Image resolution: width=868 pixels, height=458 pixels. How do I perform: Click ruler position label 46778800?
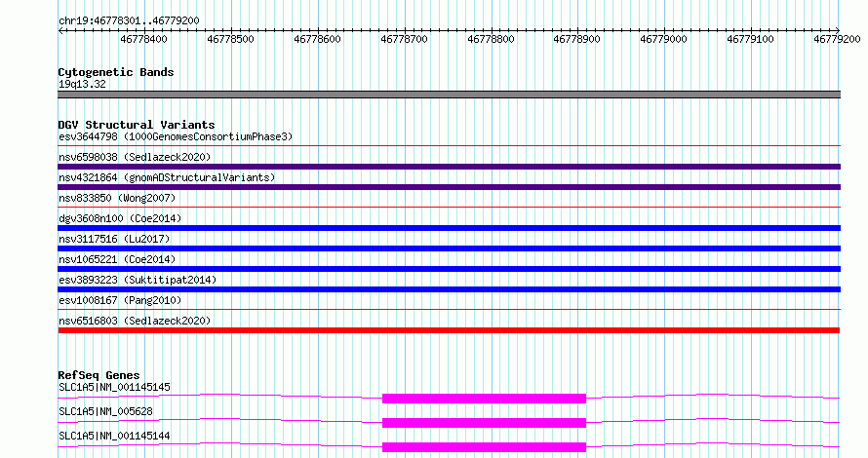point(491,39)
